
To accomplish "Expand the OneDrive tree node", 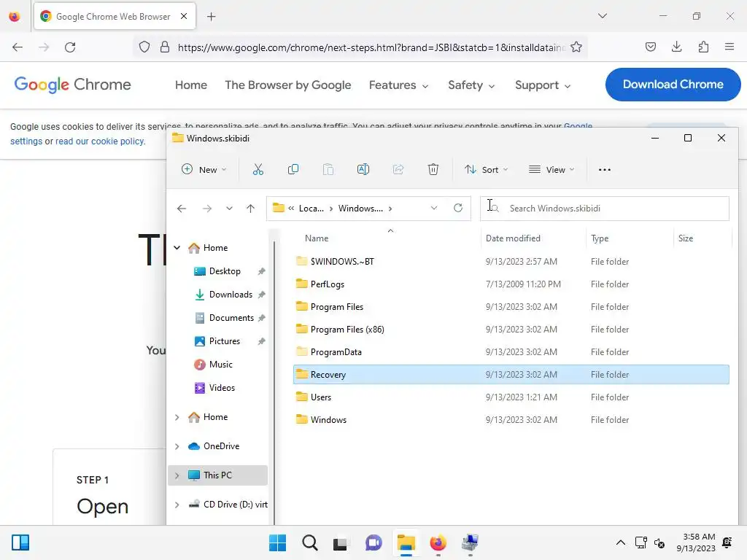I will click(177, 446).
